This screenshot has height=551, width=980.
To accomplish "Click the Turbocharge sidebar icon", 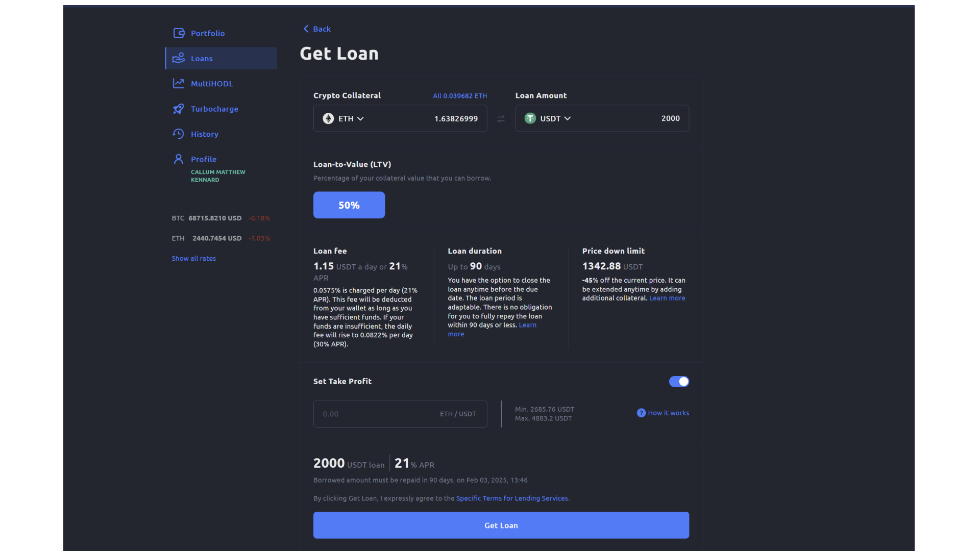I will pyautogui.click(x=177, y=108).
